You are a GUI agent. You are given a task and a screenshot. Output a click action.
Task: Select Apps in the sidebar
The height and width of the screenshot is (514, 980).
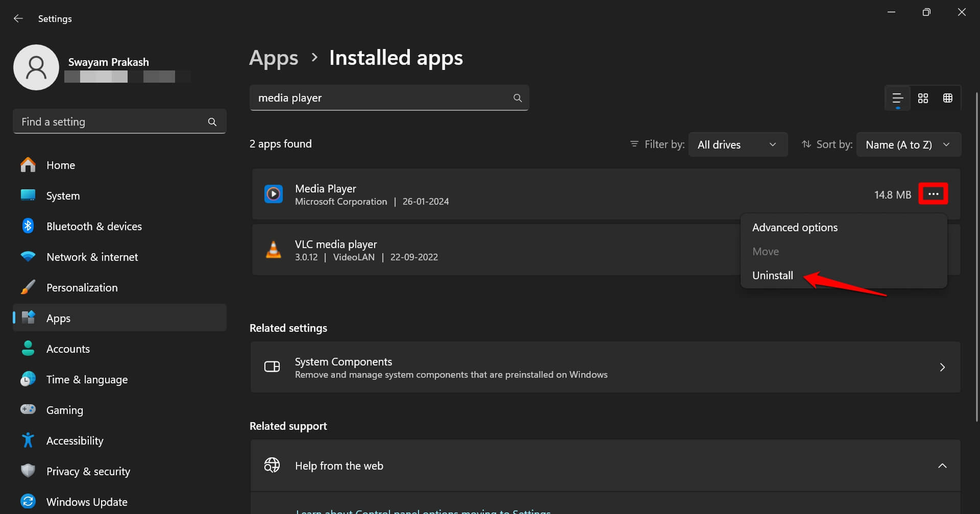click(x=119, y=318)
